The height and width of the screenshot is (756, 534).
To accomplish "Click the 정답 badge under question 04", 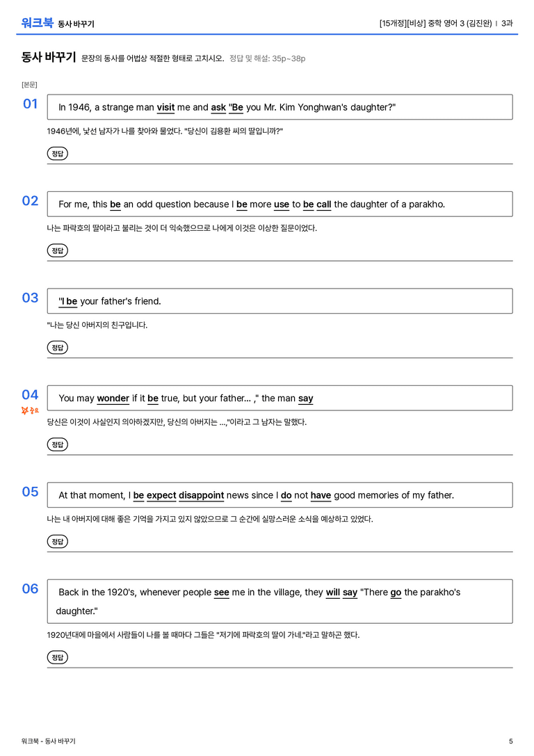I will tap(57, 444).
